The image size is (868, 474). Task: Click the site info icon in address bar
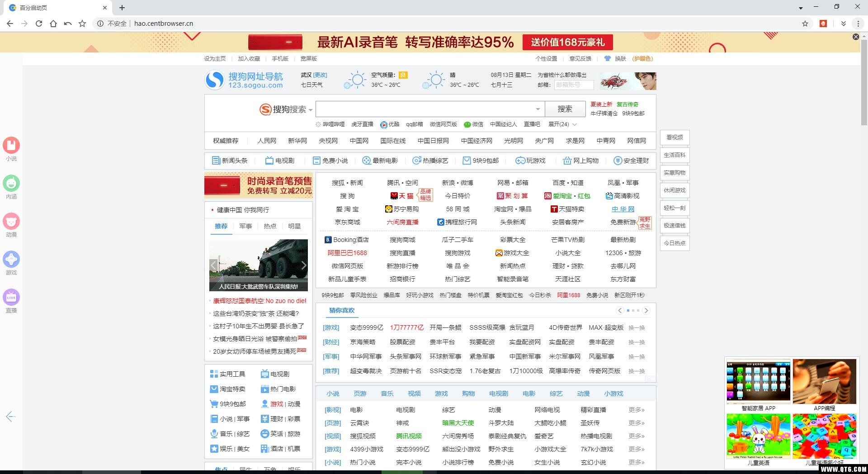[x=100, y=24]
